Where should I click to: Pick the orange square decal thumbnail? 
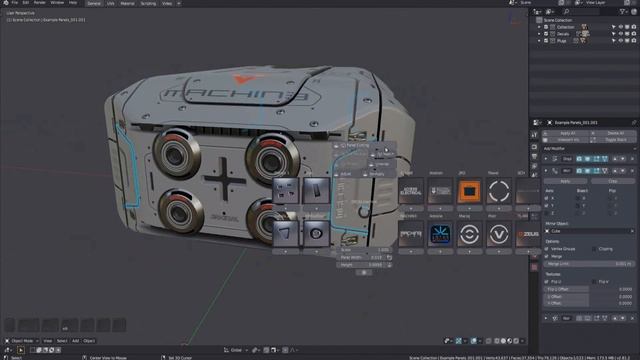click(x=469, y=191)
